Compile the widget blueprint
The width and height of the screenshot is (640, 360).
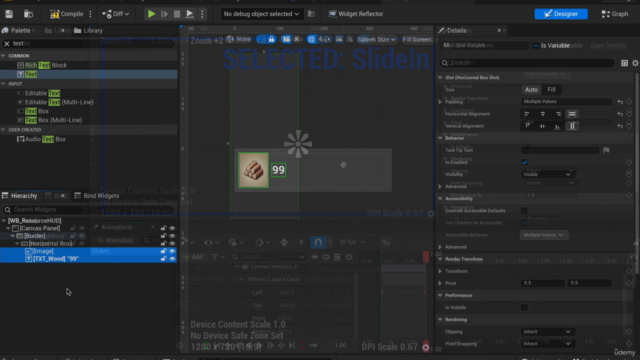pos(67,14)
